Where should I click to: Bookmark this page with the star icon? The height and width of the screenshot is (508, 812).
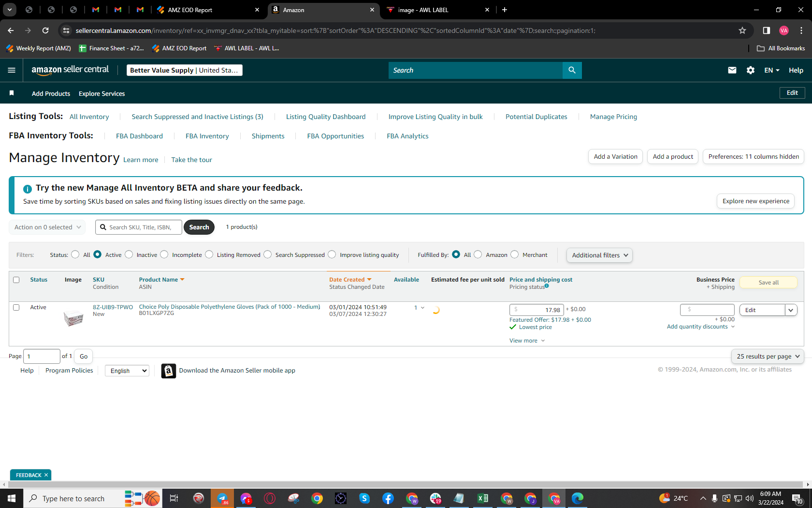[742, 30]
